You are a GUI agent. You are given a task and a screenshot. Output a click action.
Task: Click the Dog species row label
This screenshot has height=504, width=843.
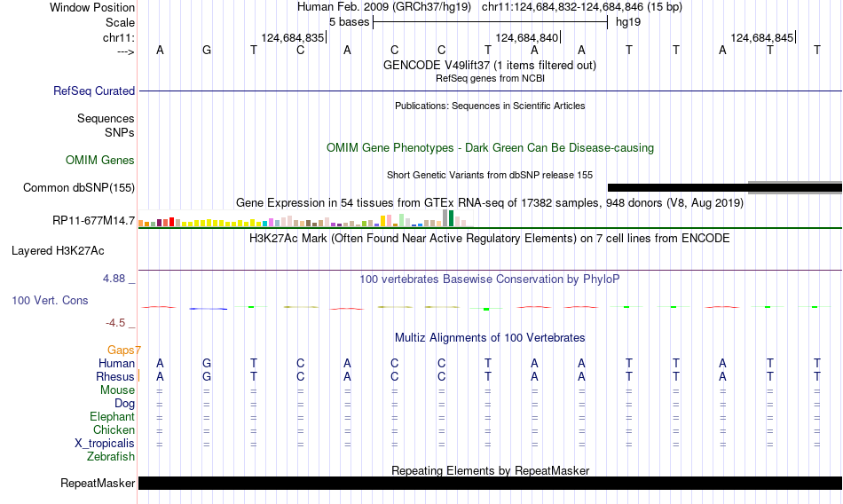pyautogui.click(x=124, y=404)
